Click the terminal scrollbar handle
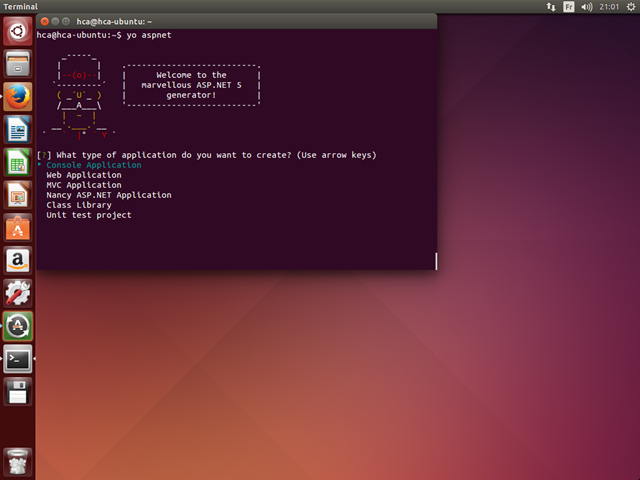This screenshot has height=480, width=640. click(436, 261)
